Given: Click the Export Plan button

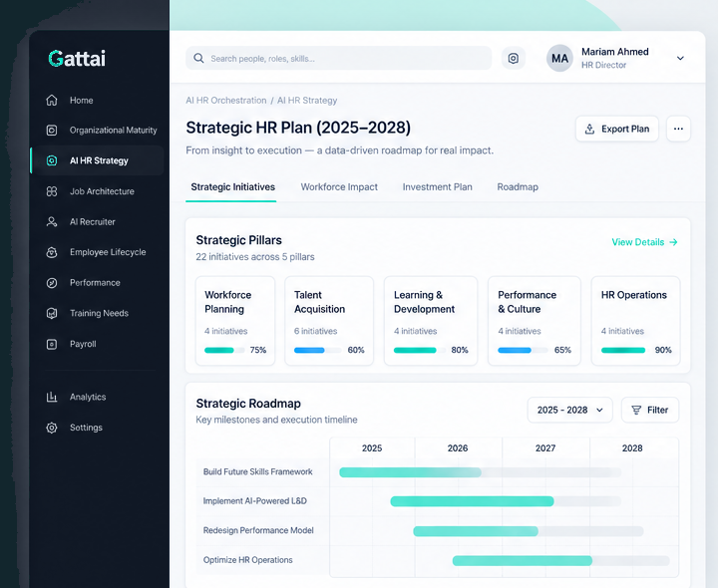Looking at the screenshot, I should (617, 129).
